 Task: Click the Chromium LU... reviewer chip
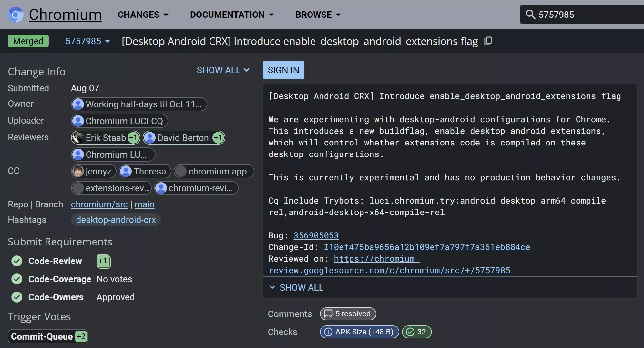pyautogui.click(x=113, y=154)
